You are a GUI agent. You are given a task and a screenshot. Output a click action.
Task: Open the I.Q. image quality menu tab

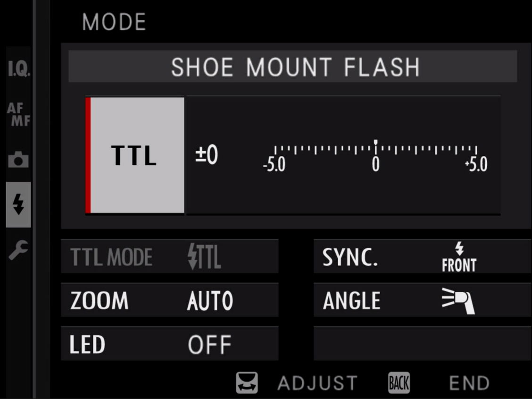pyautogui.click(x=19, y=70)
